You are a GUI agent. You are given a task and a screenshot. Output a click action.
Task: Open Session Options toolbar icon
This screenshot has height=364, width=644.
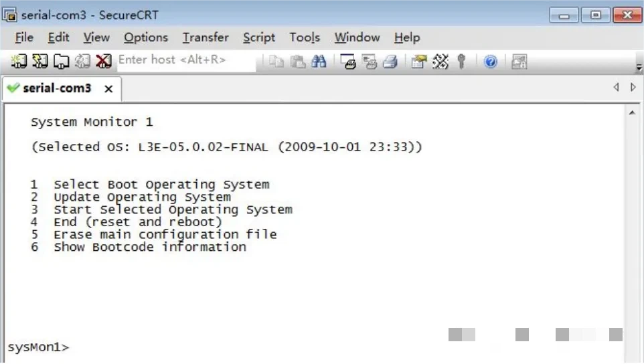click(x=419, y=62)
